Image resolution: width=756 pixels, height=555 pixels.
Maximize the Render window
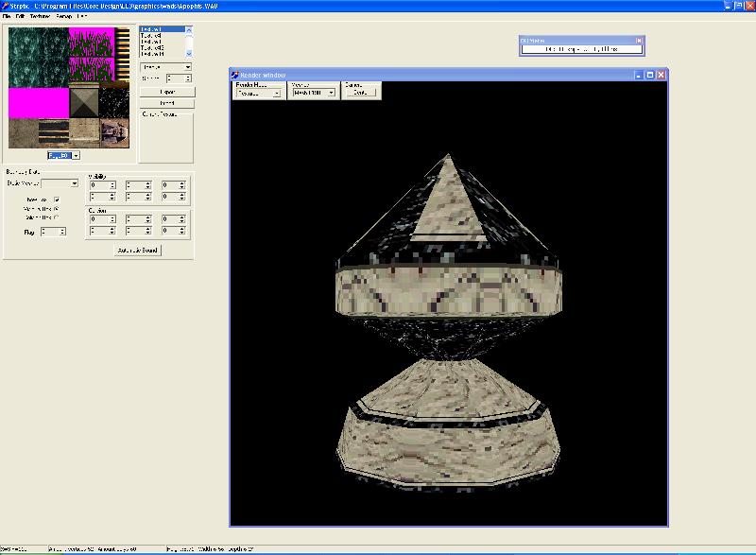point(650,75)
